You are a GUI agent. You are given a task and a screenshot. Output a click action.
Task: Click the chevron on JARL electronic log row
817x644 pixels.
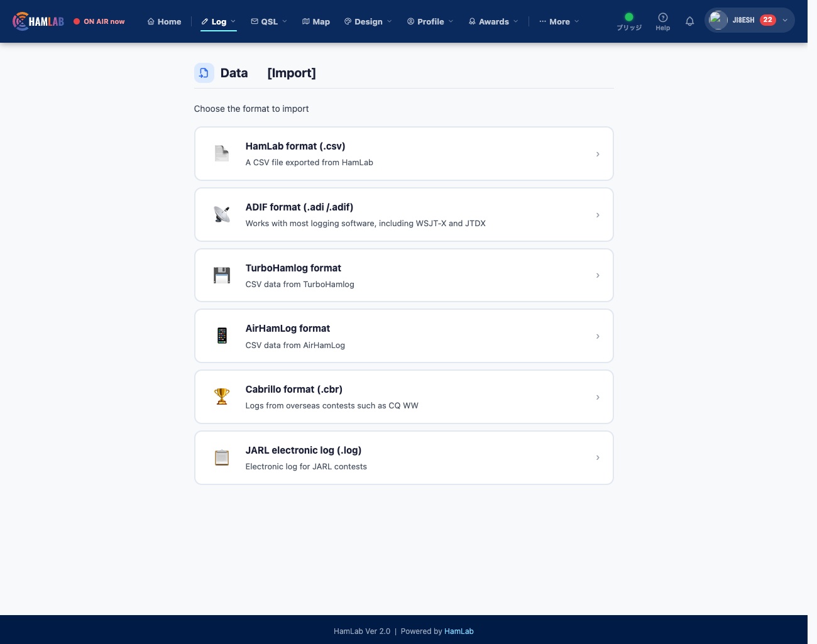pyautogui.click(x=598, y=457)
